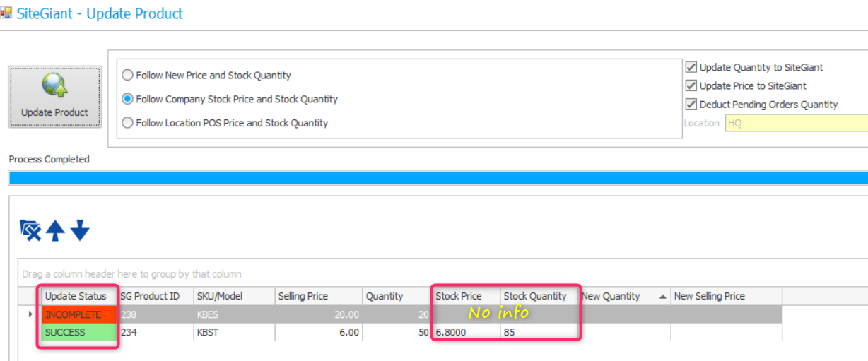The image size is (868, 361).
Task: Select the INCOMPLETE status cell
Action: tap(78, 314)
